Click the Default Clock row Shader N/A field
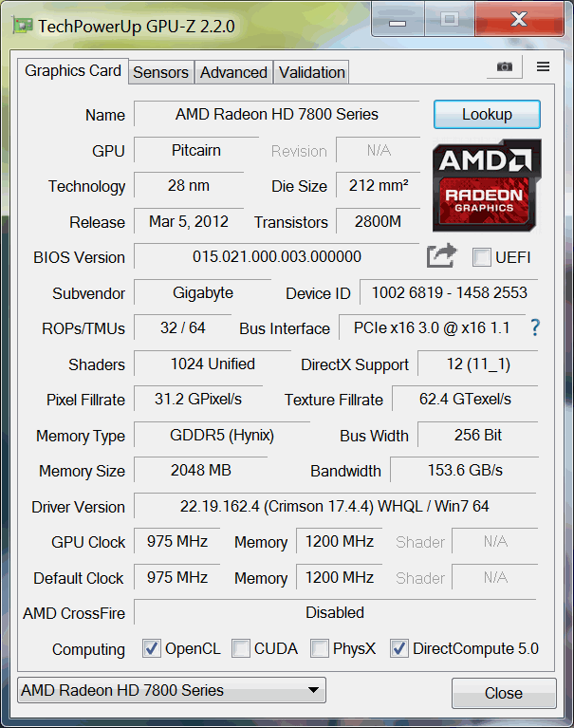Image resolution: width=574 pixels, height=728 pixels. tap(495, 578)
